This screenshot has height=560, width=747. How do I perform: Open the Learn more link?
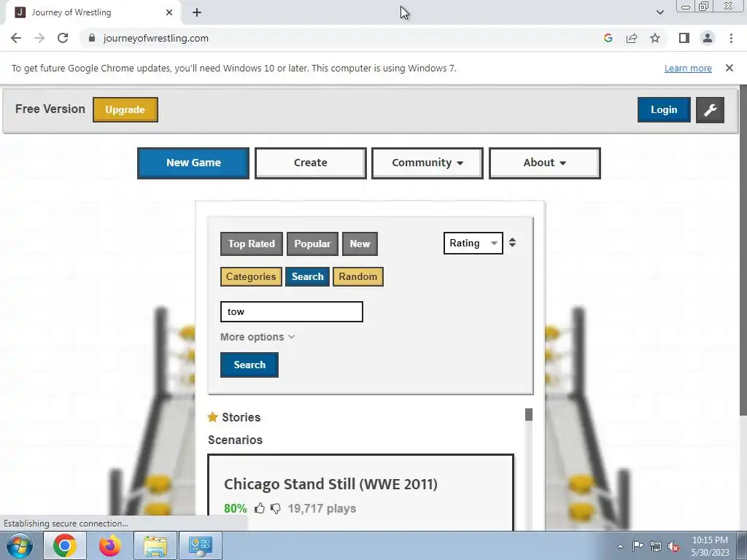click(x=688, y=68)
